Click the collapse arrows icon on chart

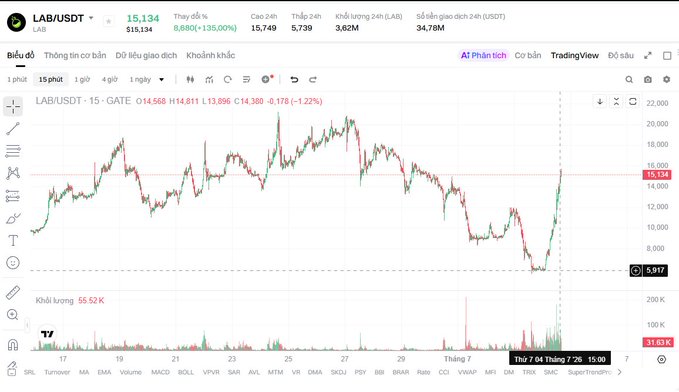[x=616, y=101]
